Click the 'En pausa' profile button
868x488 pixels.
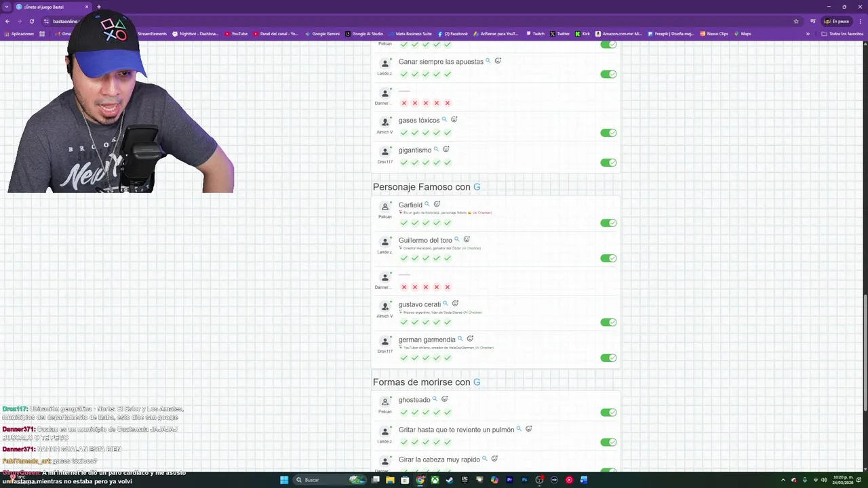point(837,21)
